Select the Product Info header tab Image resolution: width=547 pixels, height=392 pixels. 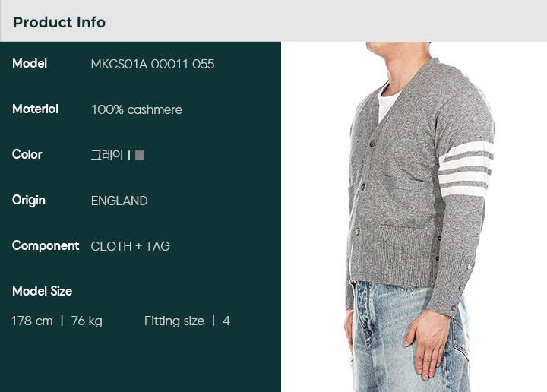[59, 22]
